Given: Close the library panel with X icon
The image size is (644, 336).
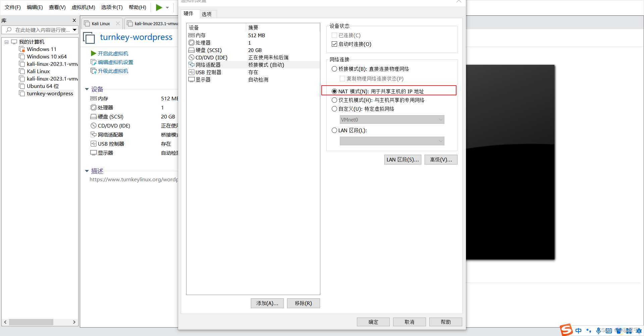Looking at the screenshot, I should pyautogui.click(x=74, y=20).
